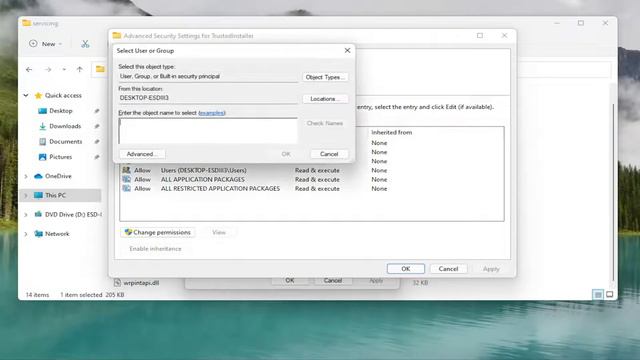Image resolution: width=640 pixels, height=360 pixels.
Task: Open recent locations dropdown arrow
Action: tap(64, 69)
